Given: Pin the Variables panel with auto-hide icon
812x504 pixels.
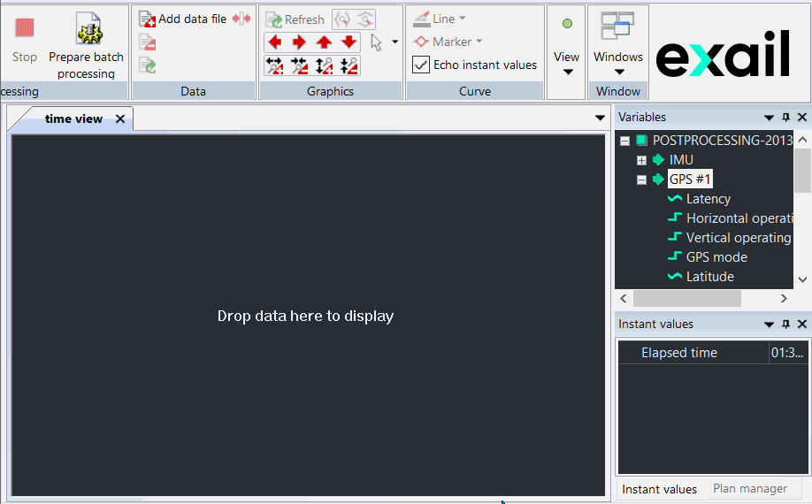Looking at the screenshot, I should point(785,118).
